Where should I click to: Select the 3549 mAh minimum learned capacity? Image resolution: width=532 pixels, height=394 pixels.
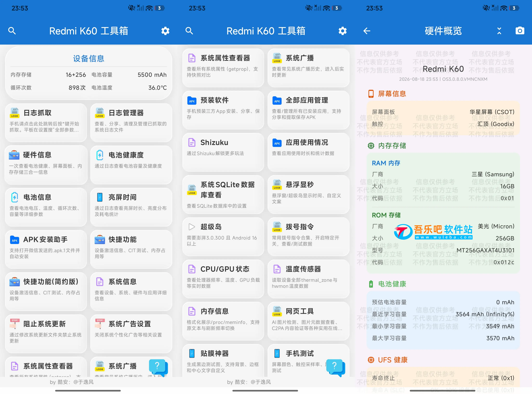[500, 326]
